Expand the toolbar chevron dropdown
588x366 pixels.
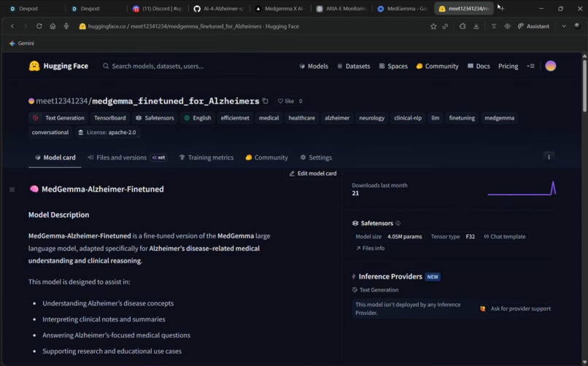(x=564, y=26)
